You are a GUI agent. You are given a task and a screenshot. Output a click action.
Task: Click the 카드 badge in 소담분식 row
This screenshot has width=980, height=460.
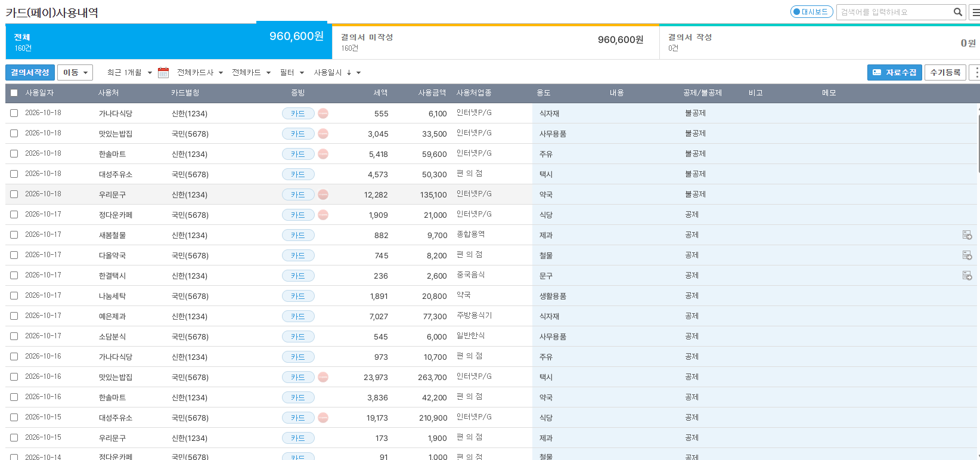(x=298, y=336)
